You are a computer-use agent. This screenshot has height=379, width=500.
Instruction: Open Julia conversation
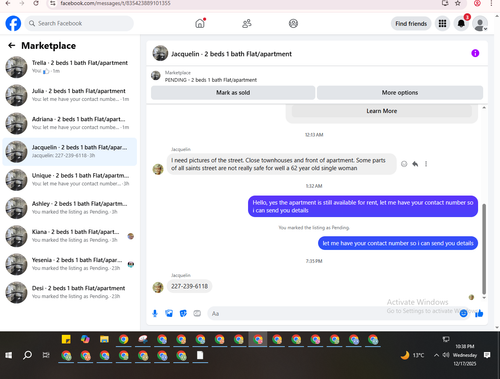pos(69,95)
